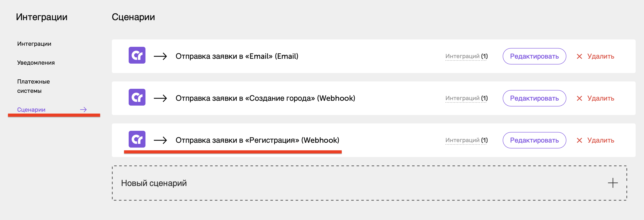Image resolution: width=644 pixels, height=220 pixels.
Task: Click the arrow icon next to Сценарии sidebar
Action: point(83,110)
